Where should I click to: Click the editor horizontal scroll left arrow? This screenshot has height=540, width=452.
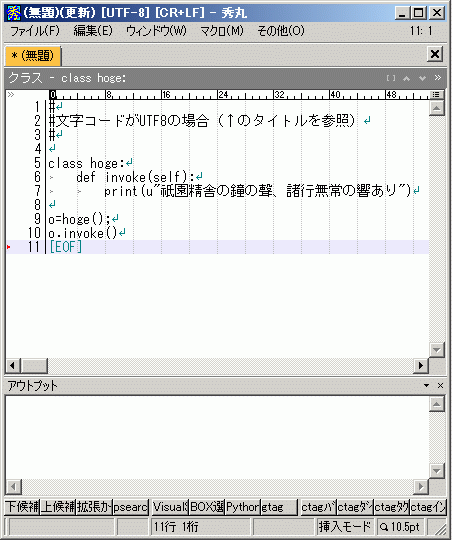13,365
